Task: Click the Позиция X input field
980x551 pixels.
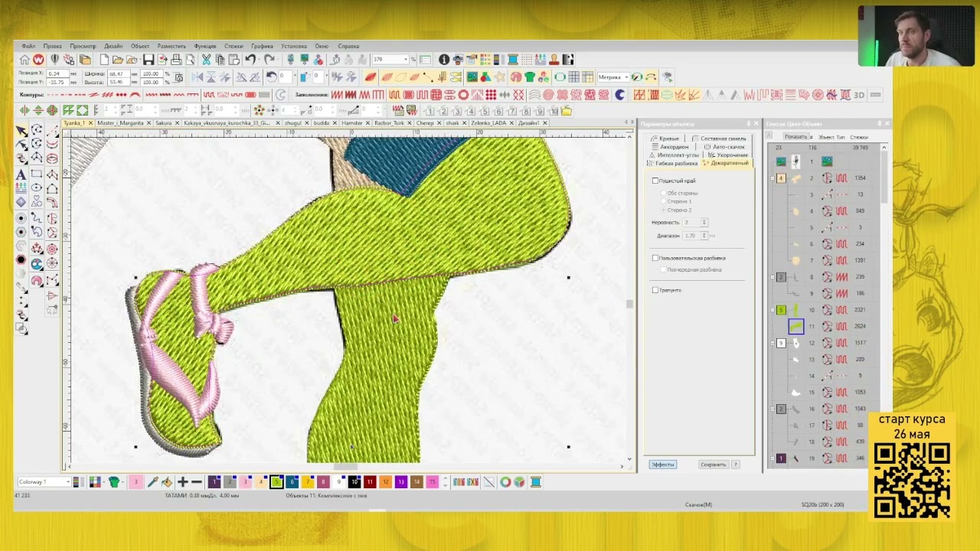Action: [57, 73]
